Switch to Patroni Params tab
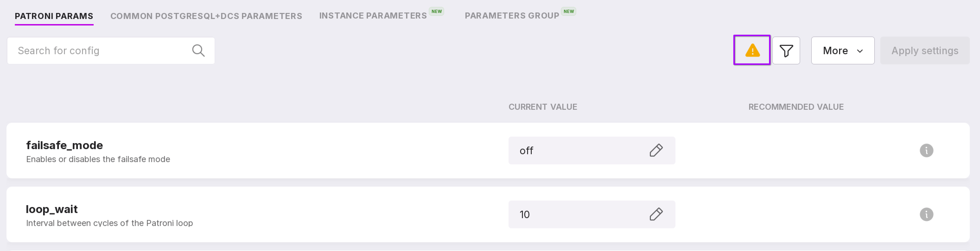This screenshot has height=251, width=980. coord(54,16)
